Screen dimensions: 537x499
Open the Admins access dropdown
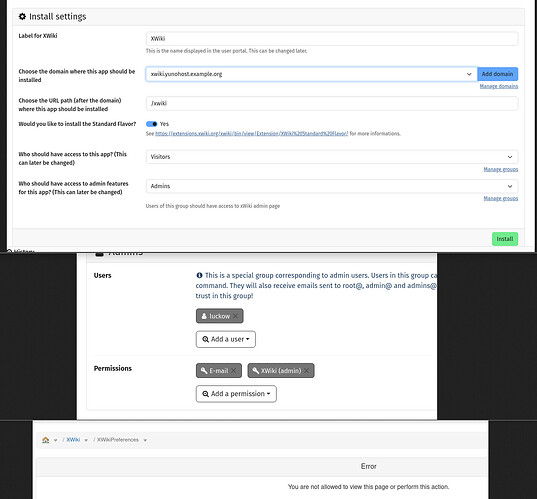pyautogui.click(x=332, y=186)
